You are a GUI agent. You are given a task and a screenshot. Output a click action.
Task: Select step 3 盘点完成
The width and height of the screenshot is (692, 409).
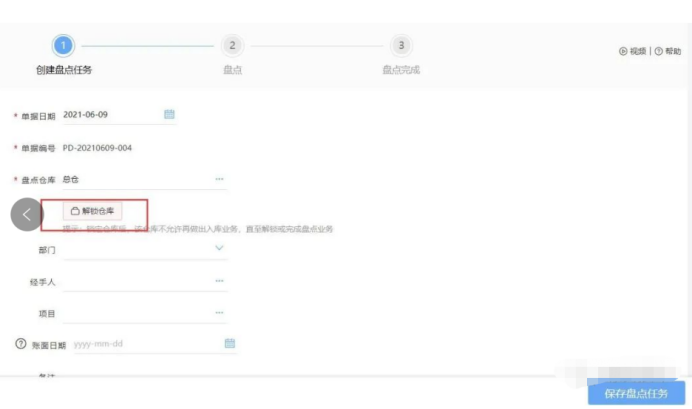click(x=401, y=45)
